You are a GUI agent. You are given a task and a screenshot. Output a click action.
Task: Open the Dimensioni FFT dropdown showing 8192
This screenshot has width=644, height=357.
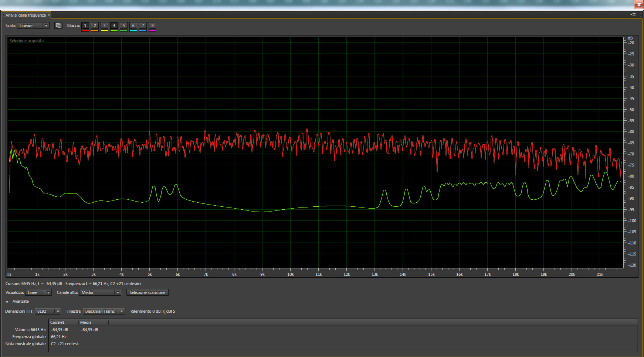pyautogui.click(x=48, y=311)
